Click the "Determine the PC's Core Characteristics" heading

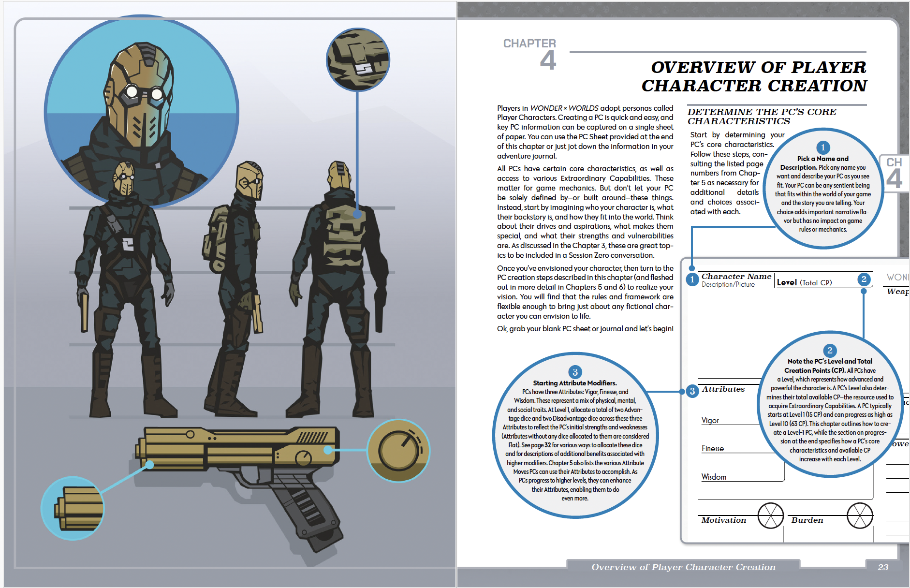coord(762,117)
